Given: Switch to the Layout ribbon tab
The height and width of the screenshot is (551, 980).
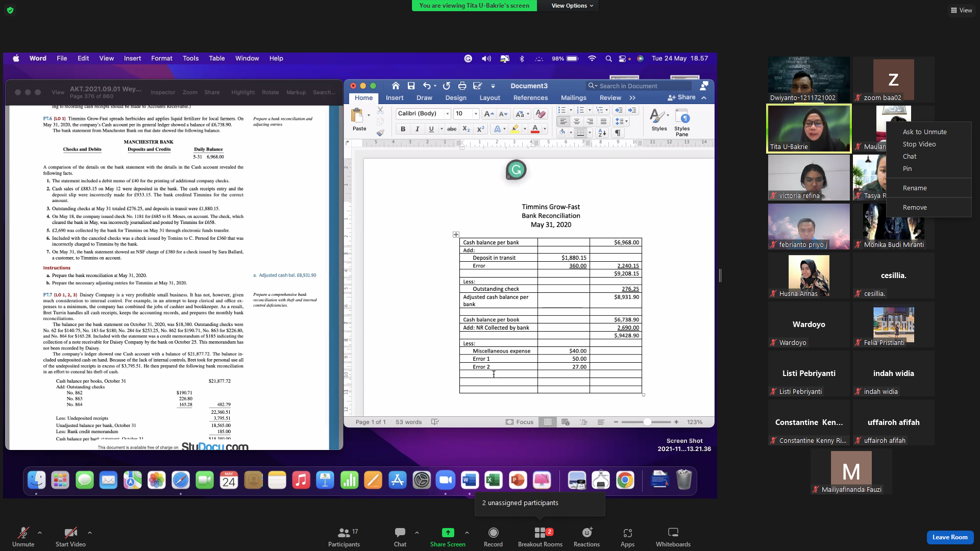Looking at the screenshot, I should click(x=490, y=98).
